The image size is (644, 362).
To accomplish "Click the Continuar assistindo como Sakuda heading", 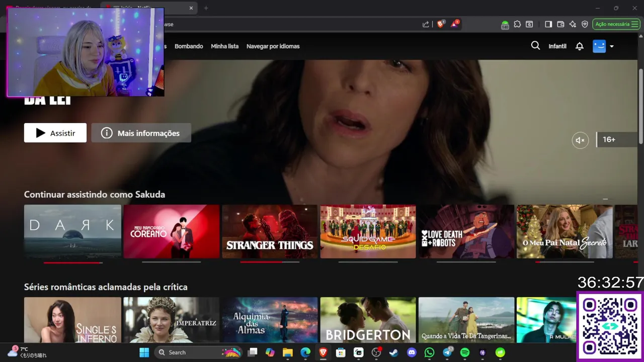I will tap(95, 195).
